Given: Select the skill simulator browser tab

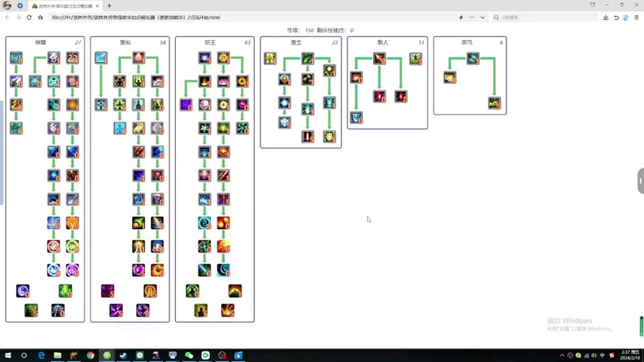Looking at the screenshot, I should (66, 6).
